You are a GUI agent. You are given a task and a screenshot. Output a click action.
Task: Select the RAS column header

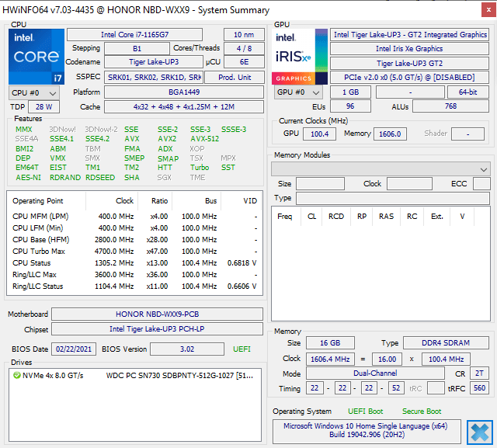pos(386,217)
